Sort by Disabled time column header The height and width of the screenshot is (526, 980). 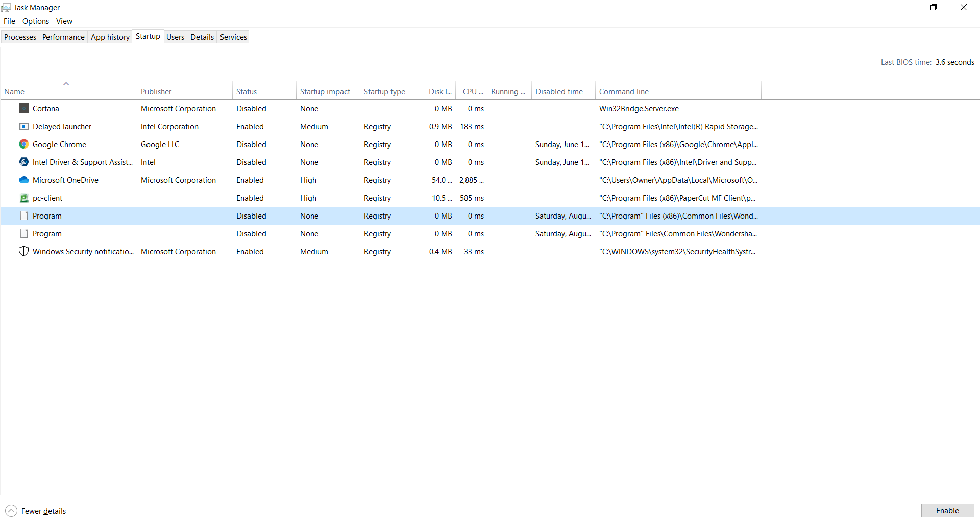pyautogui.click(x=563, y=90)
